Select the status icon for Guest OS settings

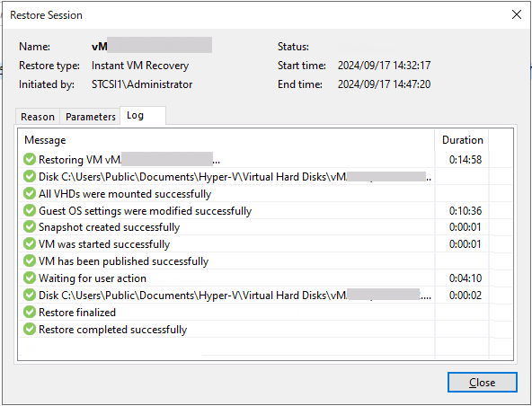point(30,210)
